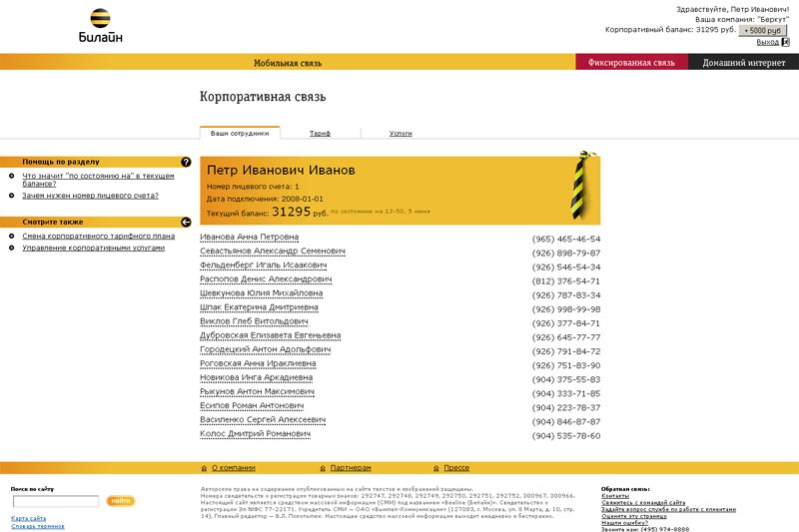Open the Домашний интернет section

click(x=743, y=62)
